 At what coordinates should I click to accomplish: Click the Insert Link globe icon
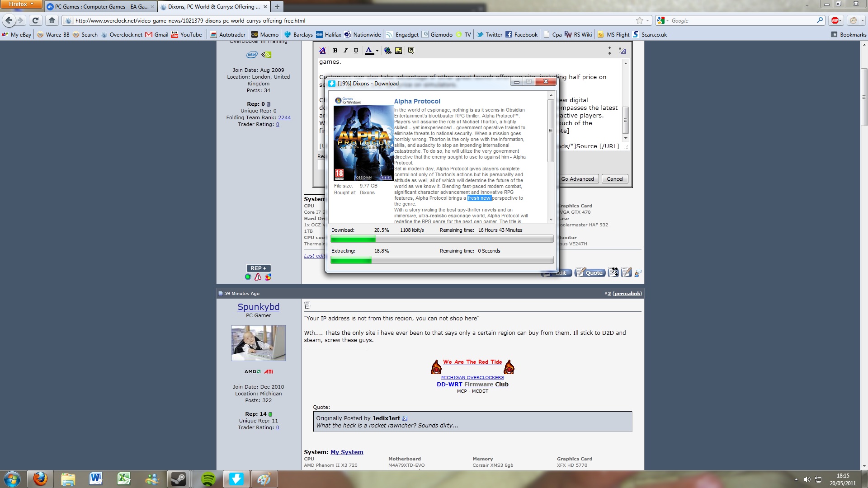tap(388, 51)
